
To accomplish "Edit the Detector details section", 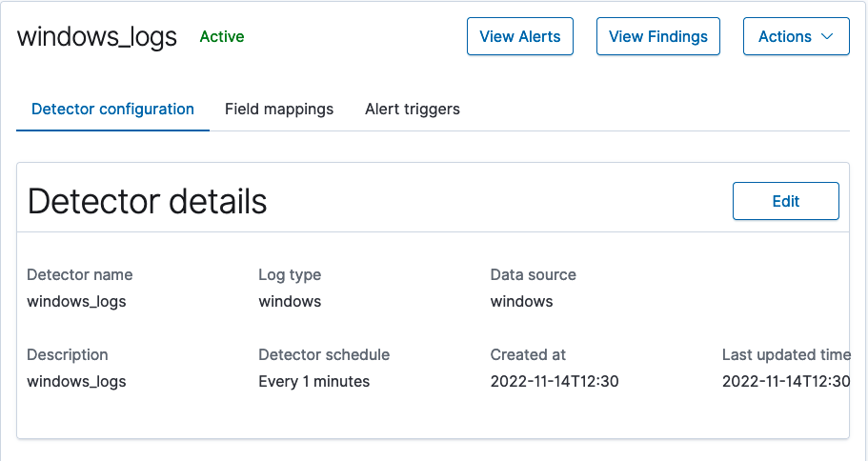I will (x=785, y=201).
